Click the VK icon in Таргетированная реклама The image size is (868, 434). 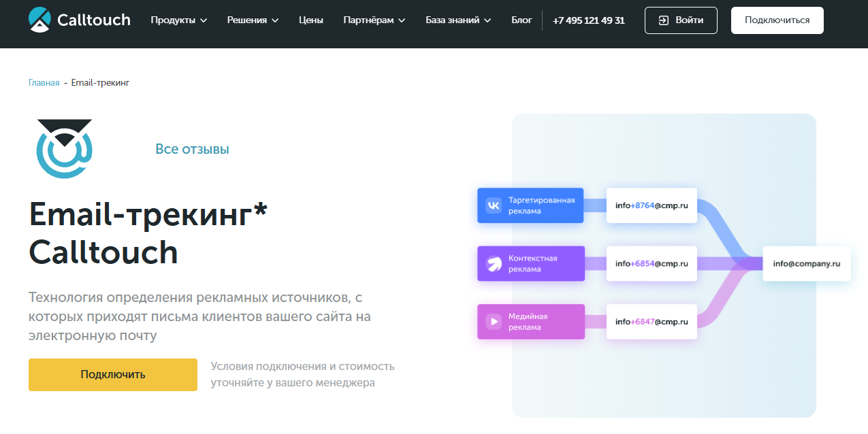(494, 205)
